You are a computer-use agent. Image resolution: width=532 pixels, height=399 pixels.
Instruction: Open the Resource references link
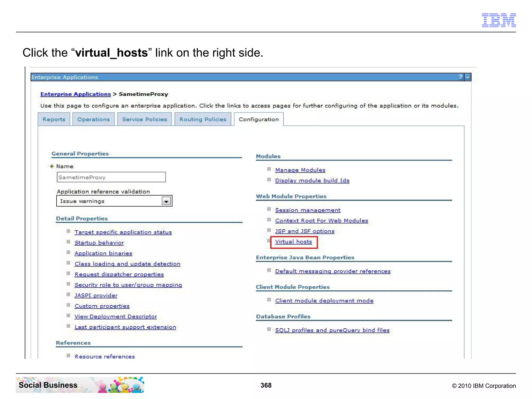(105, 356)
